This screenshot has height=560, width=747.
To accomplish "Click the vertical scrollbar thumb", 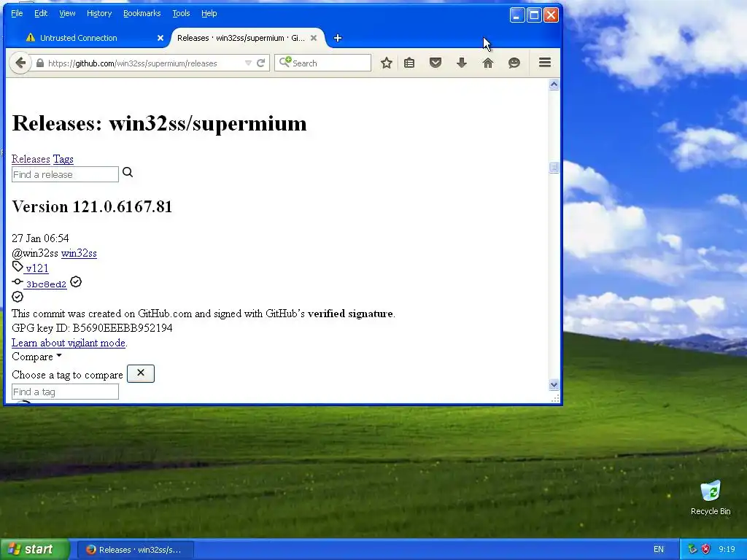I will click(x=554, y=167).
